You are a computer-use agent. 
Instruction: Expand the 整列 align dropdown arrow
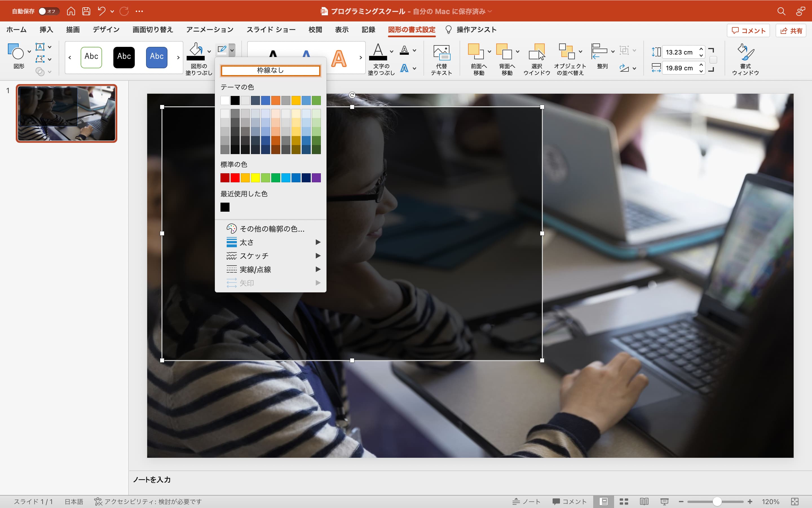tap(613, 51)
